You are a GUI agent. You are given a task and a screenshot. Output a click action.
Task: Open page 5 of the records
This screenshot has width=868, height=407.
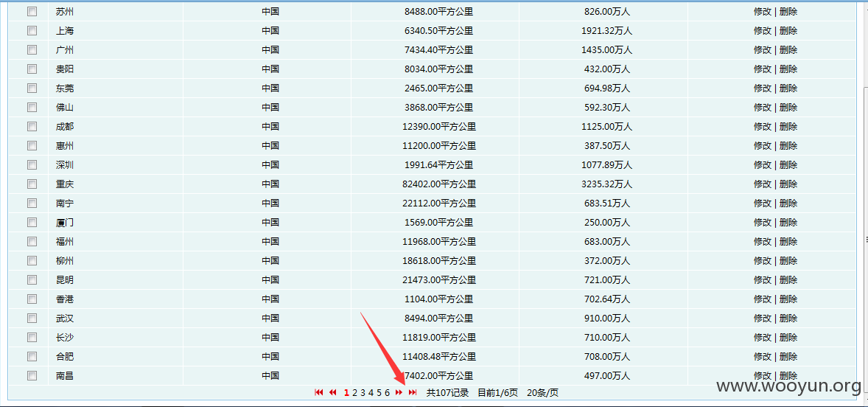(x=379, y=392)
